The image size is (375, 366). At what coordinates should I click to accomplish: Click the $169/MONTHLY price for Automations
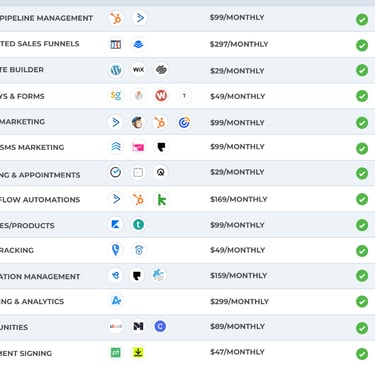239,199
